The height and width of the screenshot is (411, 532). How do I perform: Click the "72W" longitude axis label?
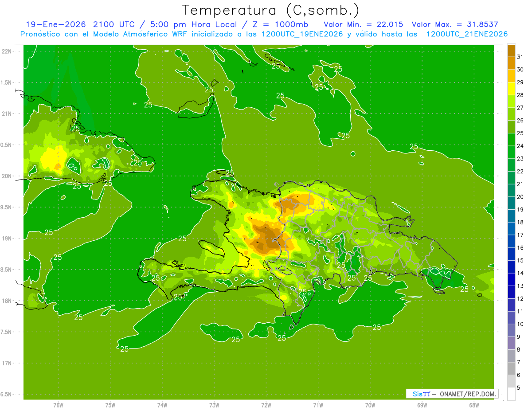point(266,405)
